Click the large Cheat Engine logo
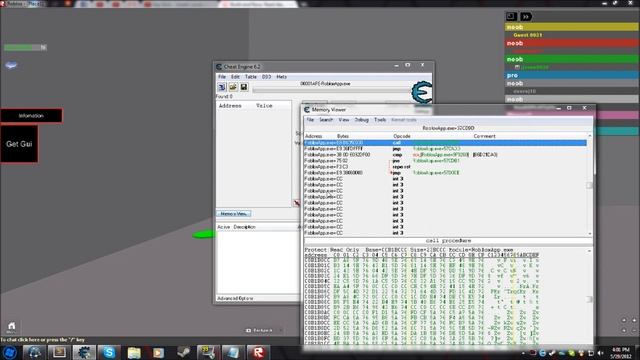 (422, 92)
